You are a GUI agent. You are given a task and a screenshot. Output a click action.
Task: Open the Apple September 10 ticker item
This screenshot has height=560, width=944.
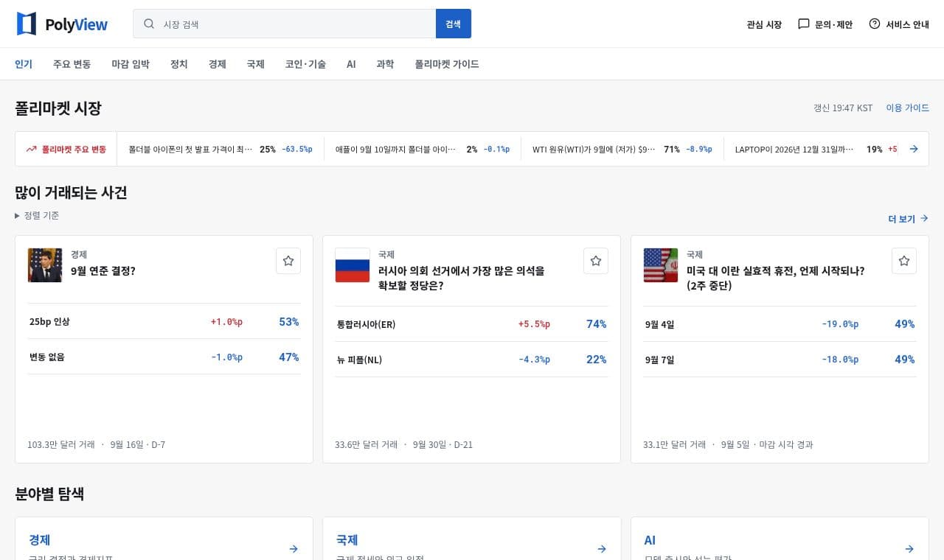[x=423, y=149]
